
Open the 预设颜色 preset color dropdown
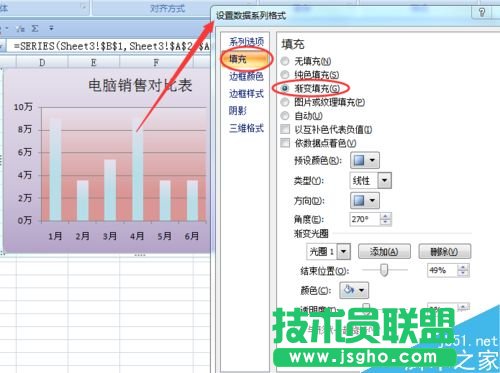(365, 160)
